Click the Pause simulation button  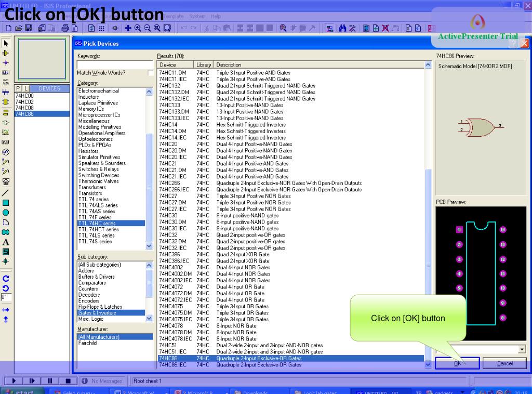pos(50,381)
